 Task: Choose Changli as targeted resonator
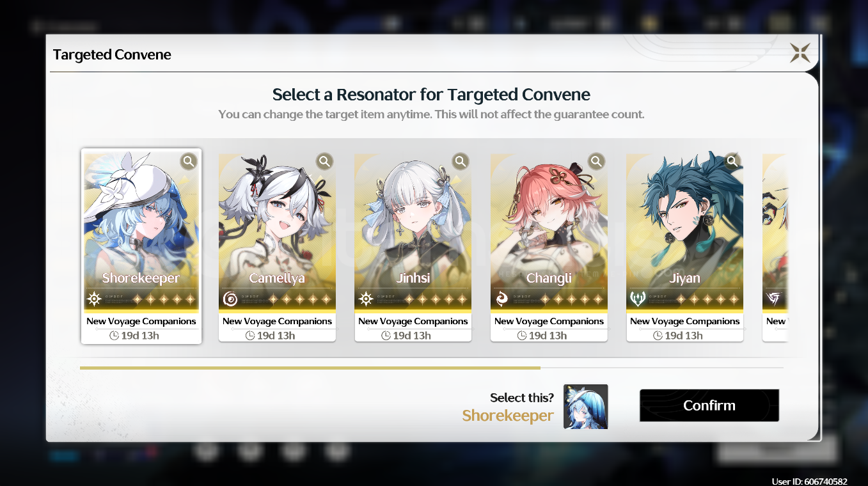(549, 247)
